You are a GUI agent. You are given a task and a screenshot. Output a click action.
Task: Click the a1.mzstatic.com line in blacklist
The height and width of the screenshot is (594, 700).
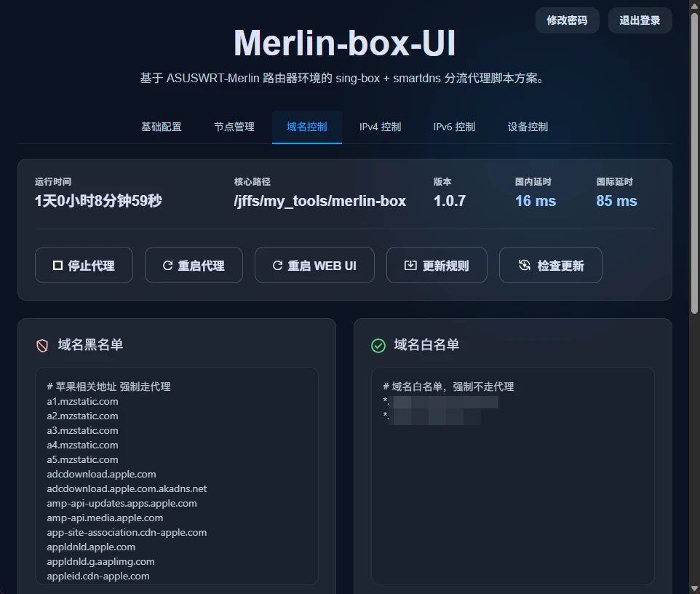tap(83, 401)
